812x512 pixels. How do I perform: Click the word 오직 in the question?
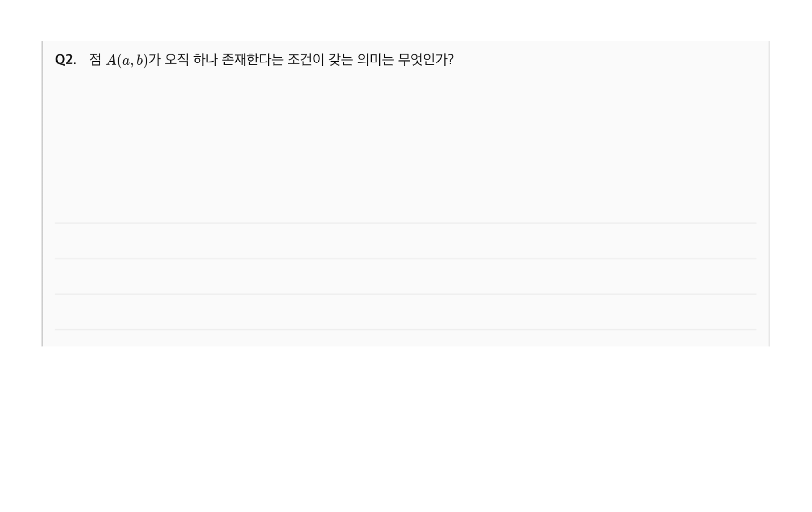pyautogui.click(x=176, y=60)
